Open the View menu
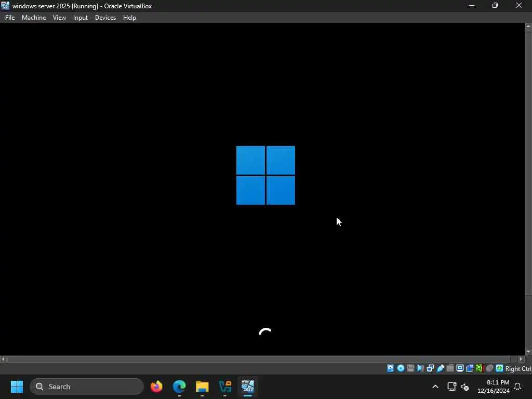The image size is (532, 399). 59,18
